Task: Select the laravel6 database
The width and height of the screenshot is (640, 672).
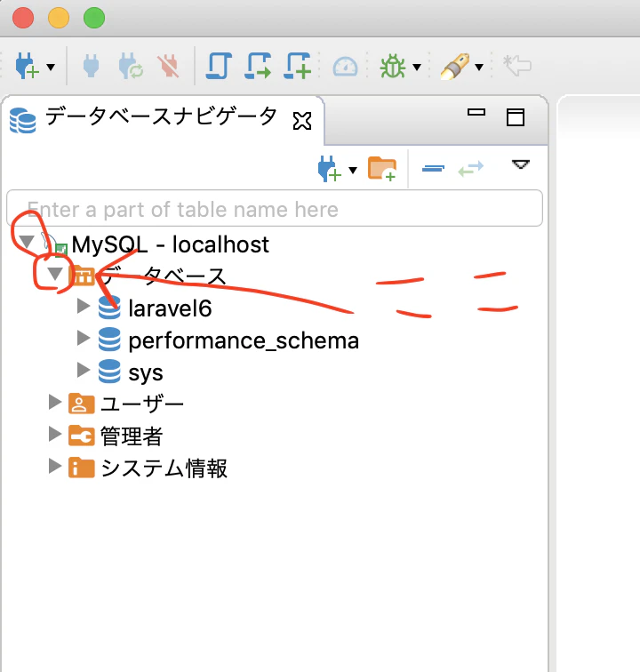Action: [170, 308]
